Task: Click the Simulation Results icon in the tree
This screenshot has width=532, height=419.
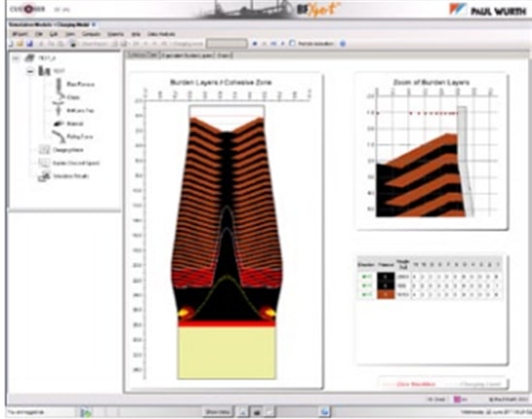Action: click(x=44, y=176)
